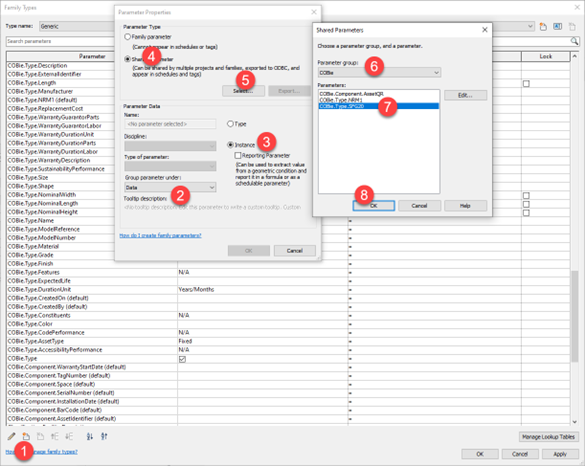
Task: Click OK in Shared Parameters dialog
Action: coord(374,206)
